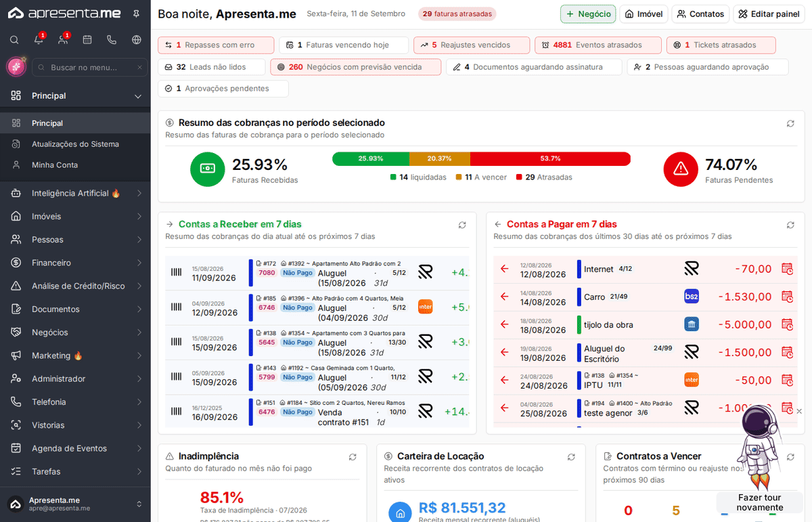Open the Telefonia menu
Viewport: 812px width, 522px height.
tap(75, 402)
